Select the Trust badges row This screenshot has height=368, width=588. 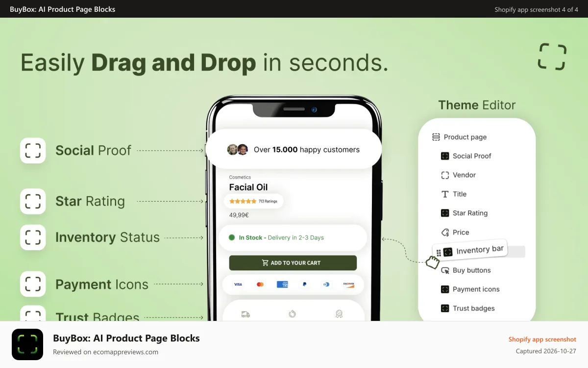(x=468, y=309)
